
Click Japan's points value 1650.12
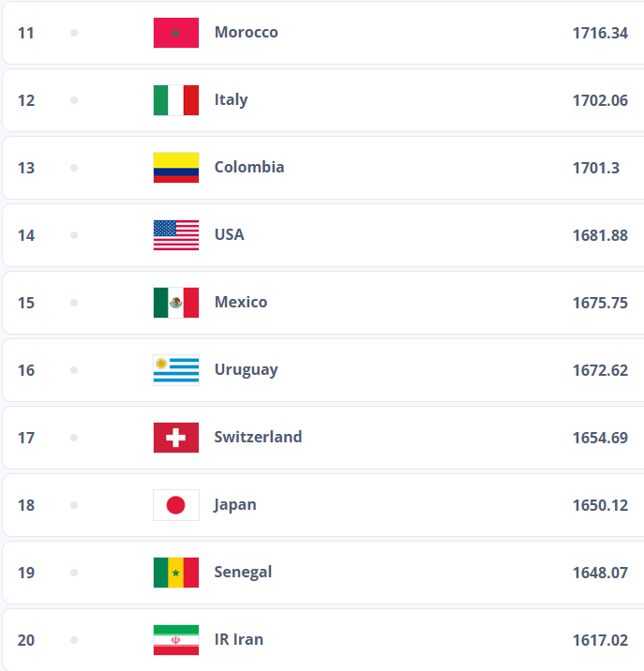[x=600, y=505]
